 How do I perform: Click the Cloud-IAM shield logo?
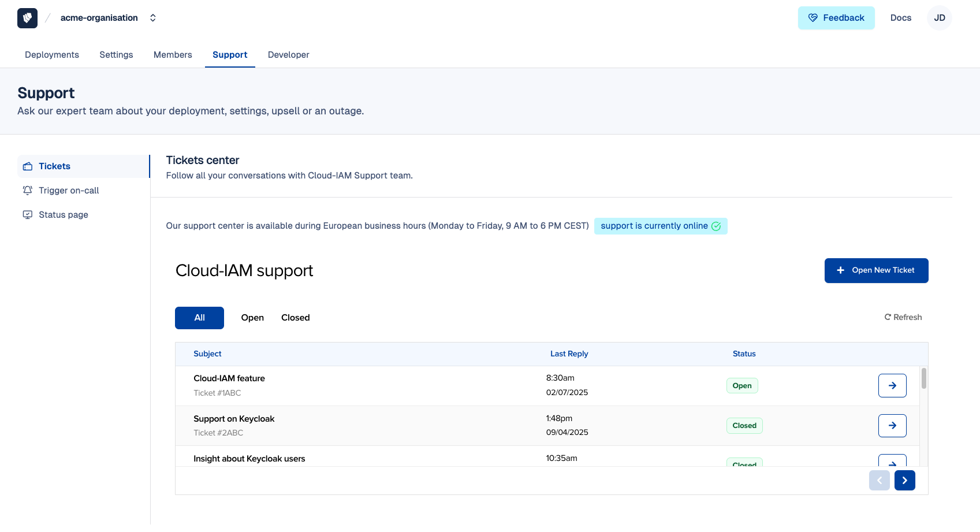[27, 18]
